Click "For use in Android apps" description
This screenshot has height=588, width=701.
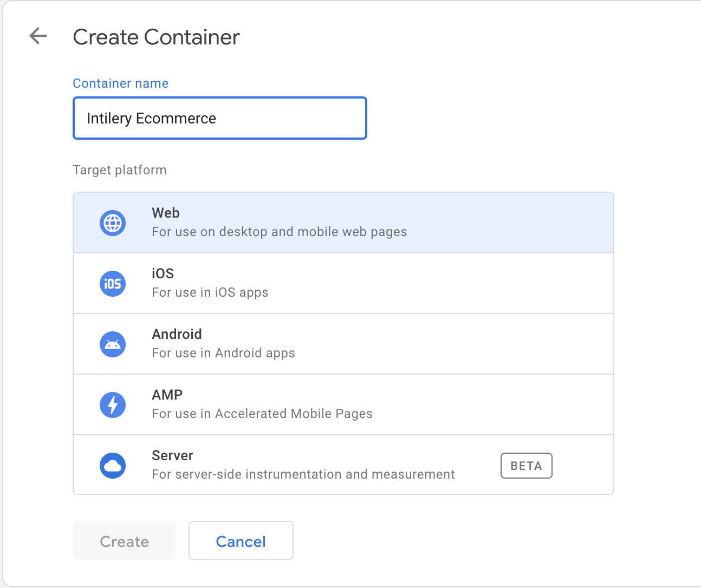pos(223,353)
